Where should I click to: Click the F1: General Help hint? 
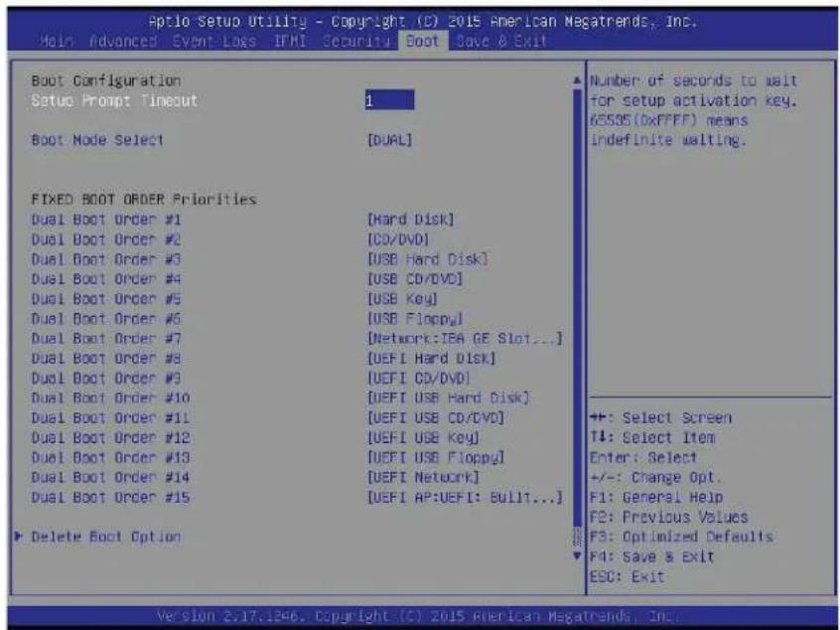coord(656,498)
